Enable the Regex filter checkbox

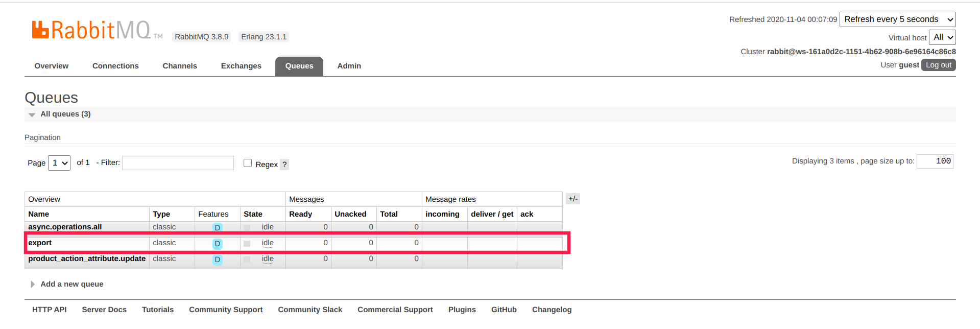(x=248, y=163)
